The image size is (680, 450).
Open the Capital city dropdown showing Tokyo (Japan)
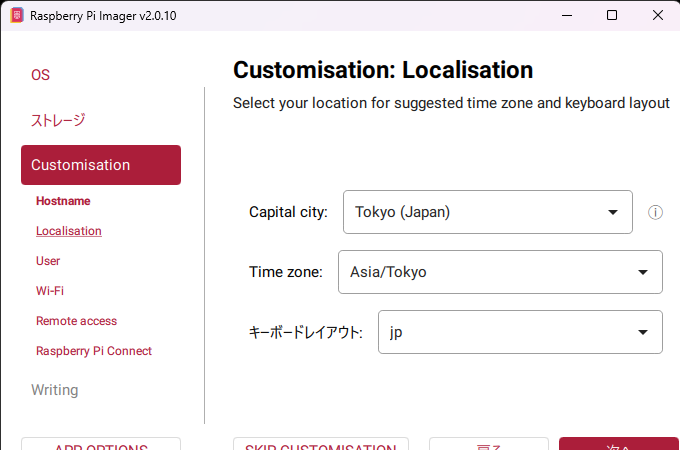487,212
